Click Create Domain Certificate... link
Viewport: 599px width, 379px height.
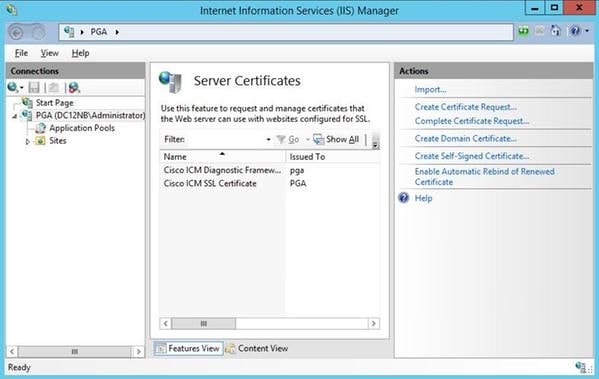pyautogui.click(x=466, y=139)
